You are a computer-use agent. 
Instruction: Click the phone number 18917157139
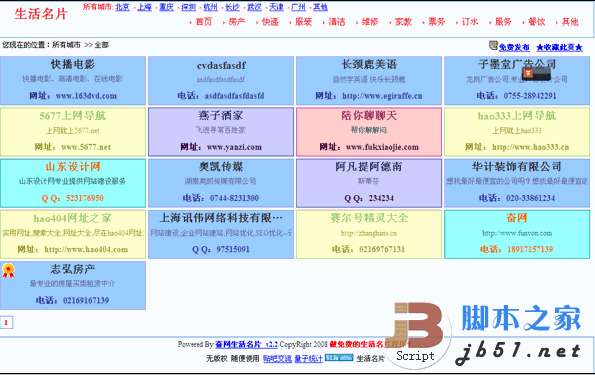(530, 250)
